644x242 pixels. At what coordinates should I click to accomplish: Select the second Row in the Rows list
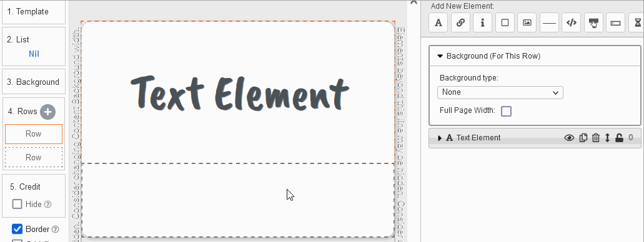point(34,158)
